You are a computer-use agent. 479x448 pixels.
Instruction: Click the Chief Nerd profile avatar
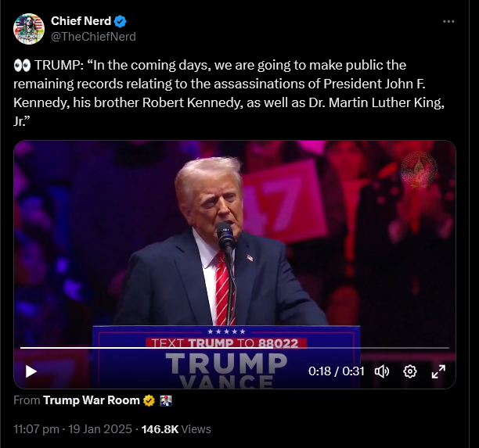pyautogui.click(x=29, y=28)
